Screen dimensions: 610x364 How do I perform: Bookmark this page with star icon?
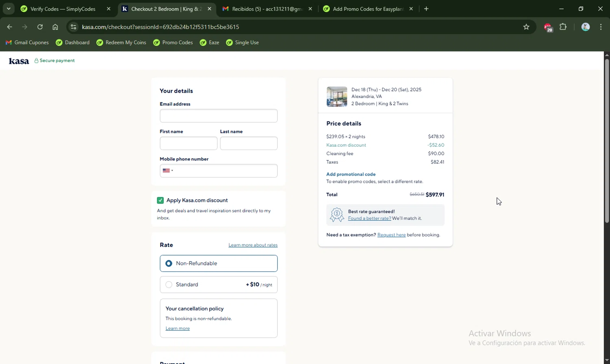coord(526,27)
